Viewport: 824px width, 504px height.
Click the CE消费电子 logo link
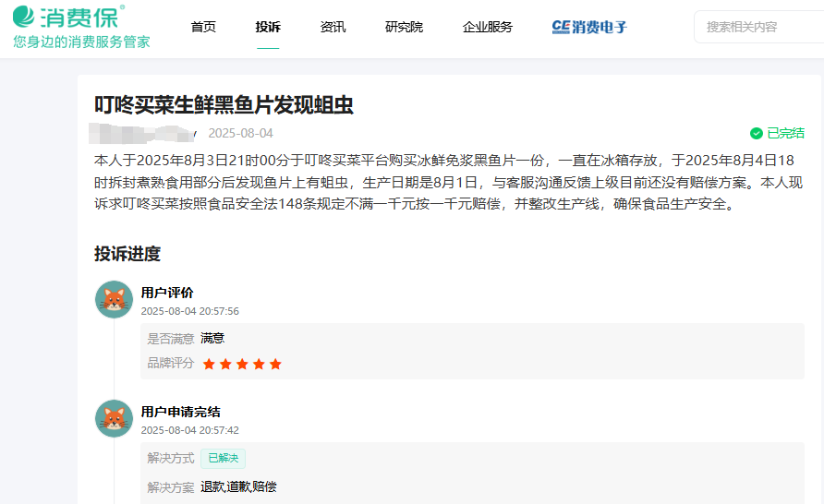(x=589, y=27)
